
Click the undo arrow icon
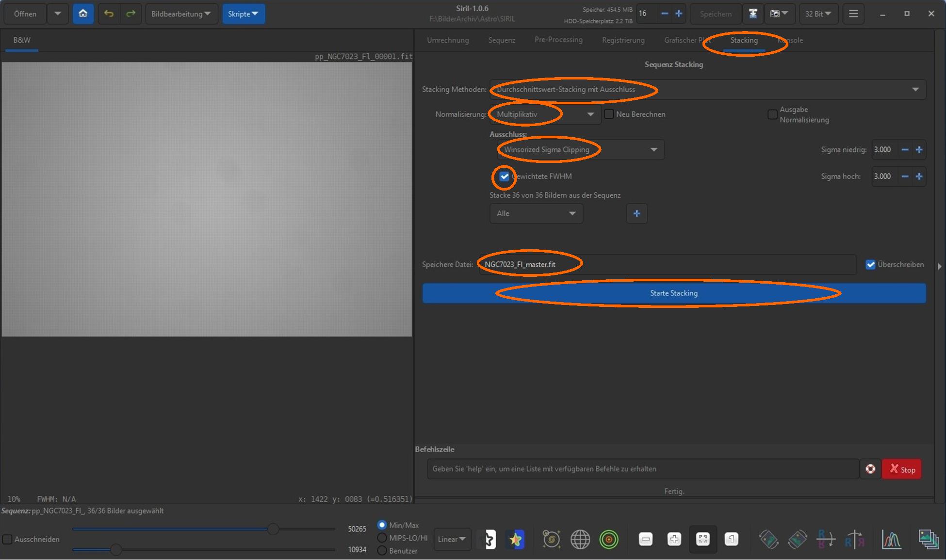(x=109, y=14)
